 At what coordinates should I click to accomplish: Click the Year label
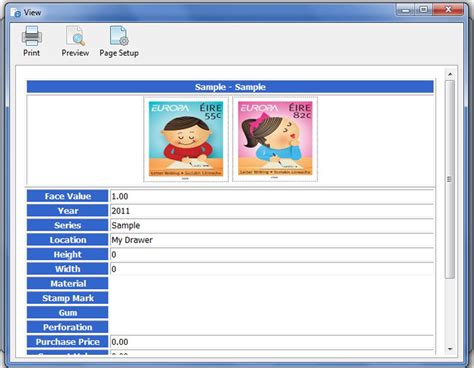tap(68, 211)
